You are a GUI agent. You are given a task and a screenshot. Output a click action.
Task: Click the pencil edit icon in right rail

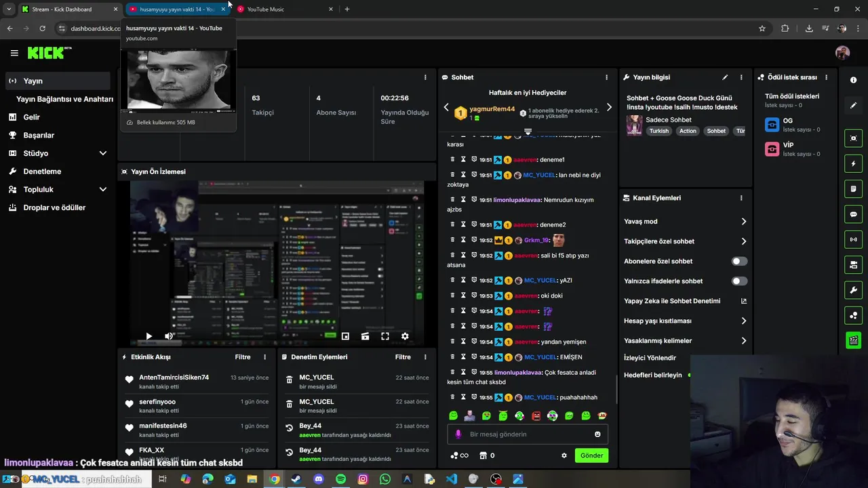tap(853, 106)
